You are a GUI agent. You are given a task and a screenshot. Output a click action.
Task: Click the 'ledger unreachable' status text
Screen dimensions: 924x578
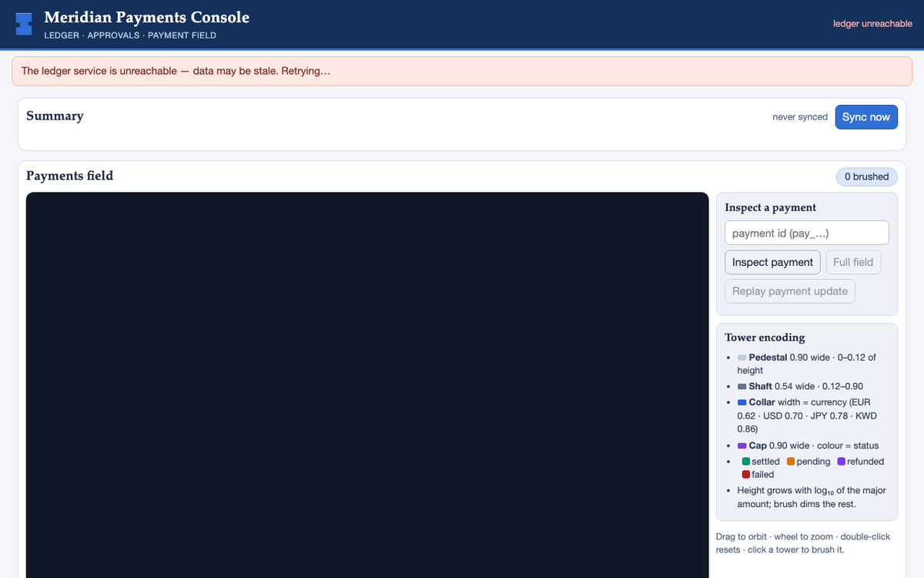tap(872, 24)
